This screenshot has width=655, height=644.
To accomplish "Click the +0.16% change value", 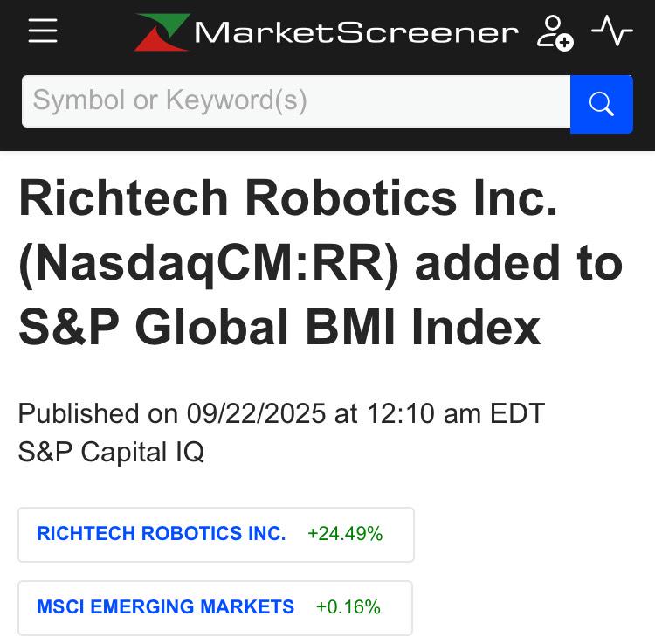I will 348,607.
